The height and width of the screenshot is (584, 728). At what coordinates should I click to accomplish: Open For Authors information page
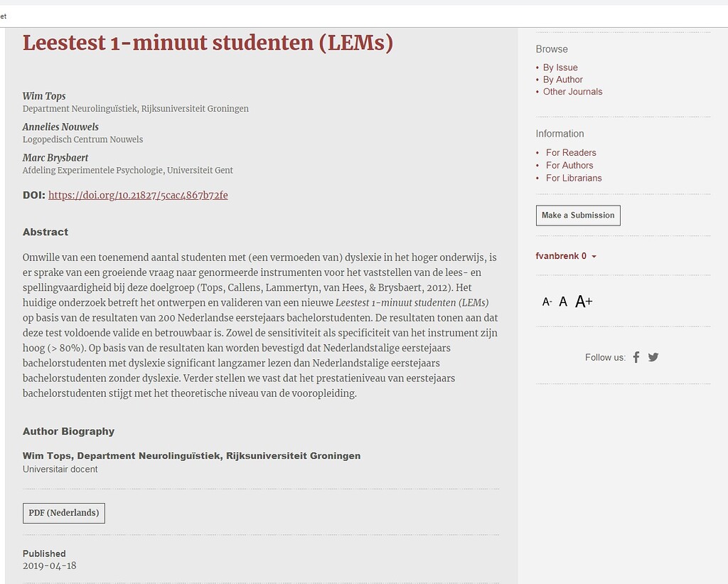pos(569,165)
